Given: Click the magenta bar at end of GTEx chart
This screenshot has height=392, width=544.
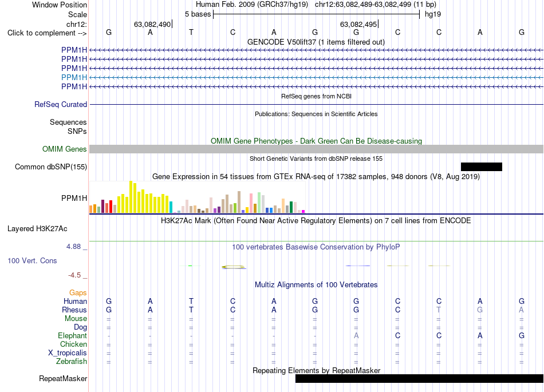Looking at the screenshot, I should (x=303, y=211).
